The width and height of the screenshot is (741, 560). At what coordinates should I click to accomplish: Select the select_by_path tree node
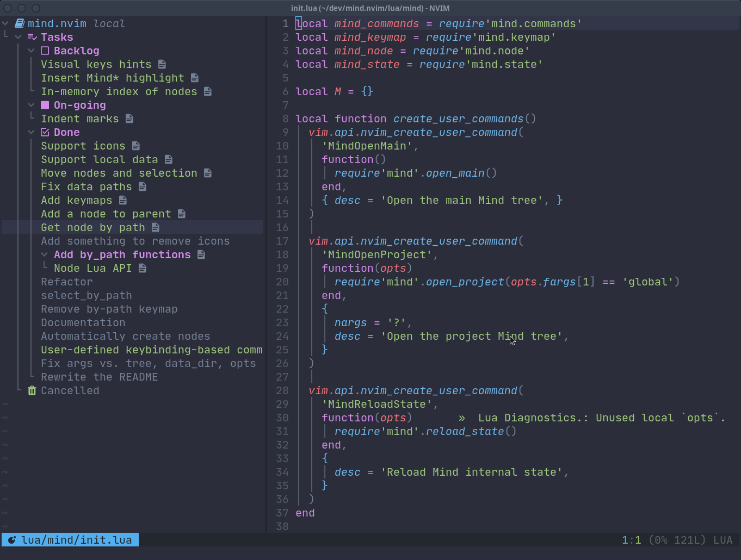coord(87,295)
